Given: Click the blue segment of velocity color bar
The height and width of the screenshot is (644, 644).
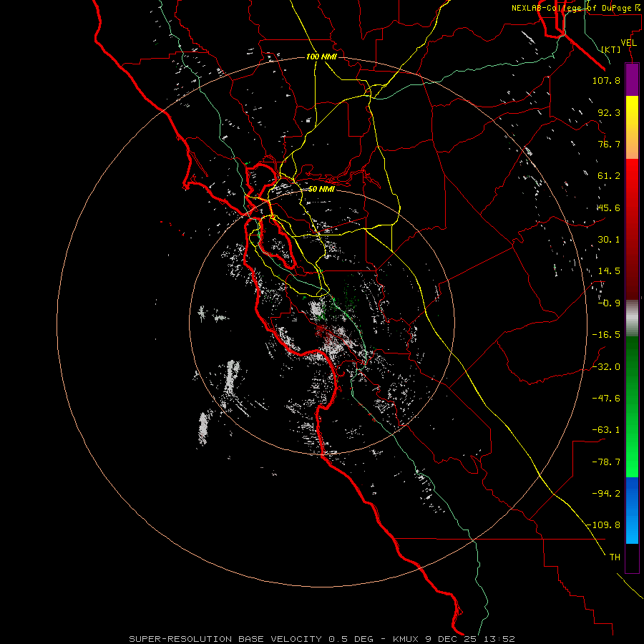Looking at the screenshot, I should coord(632,510).
